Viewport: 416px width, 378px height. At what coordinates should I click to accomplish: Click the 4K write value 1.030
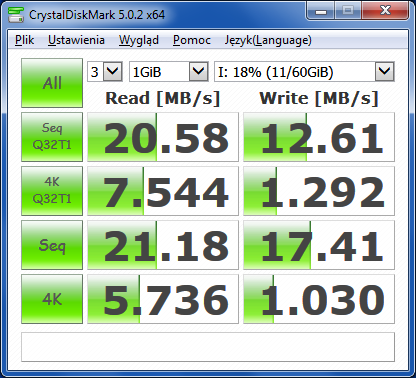[x=319, y=299]
